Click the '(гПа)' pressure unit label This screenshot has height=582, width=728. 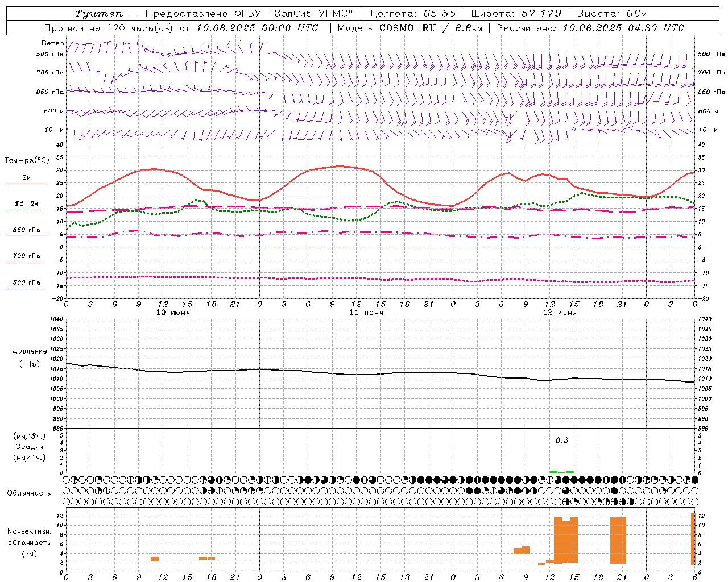click(x=30, y=364)
